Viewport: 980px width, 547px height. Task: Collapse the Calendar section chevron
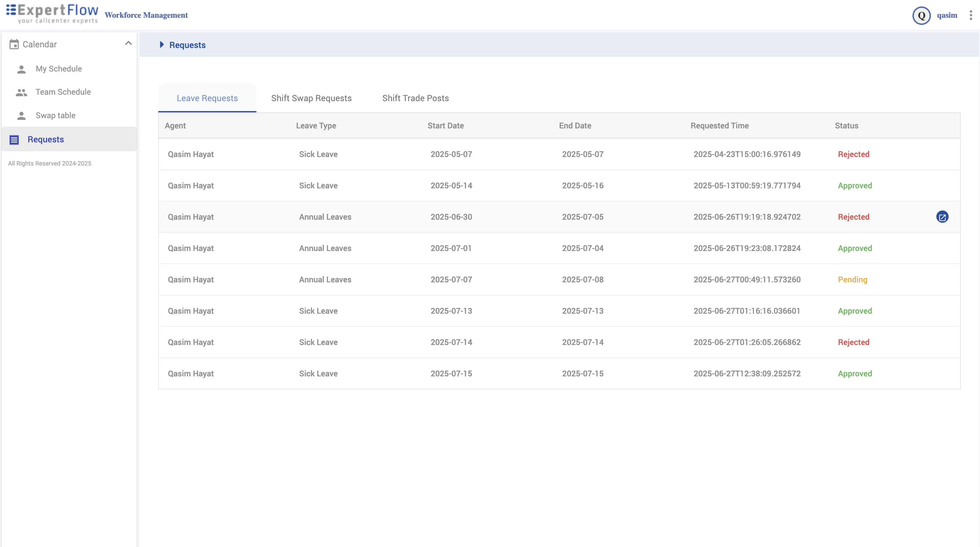128,43
